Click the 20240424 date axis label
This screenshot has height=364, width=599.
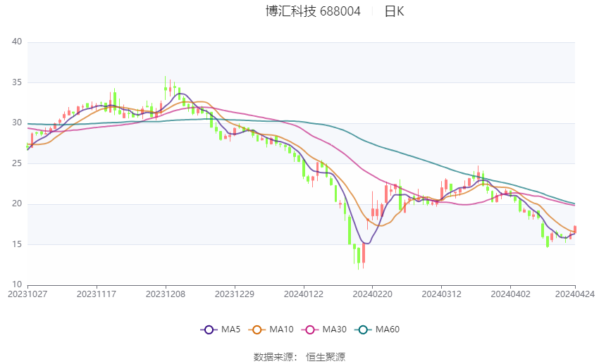click(x=575, y=294)
